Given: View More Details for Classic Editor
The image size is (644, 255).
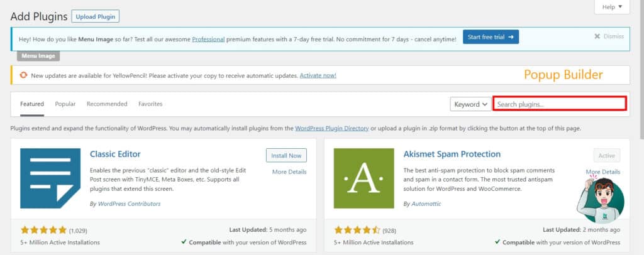Looking at the screenshot, I should pyautogui.click(x=289, y=171).
